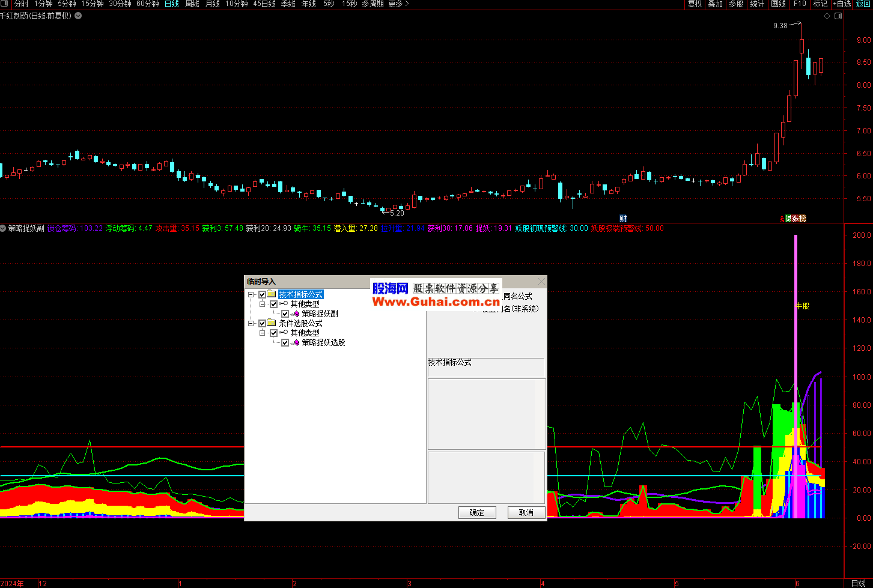The image size is (873, 588).
Task: Close the 临时导入 dialog with X
Action: [x=541, y=281]
